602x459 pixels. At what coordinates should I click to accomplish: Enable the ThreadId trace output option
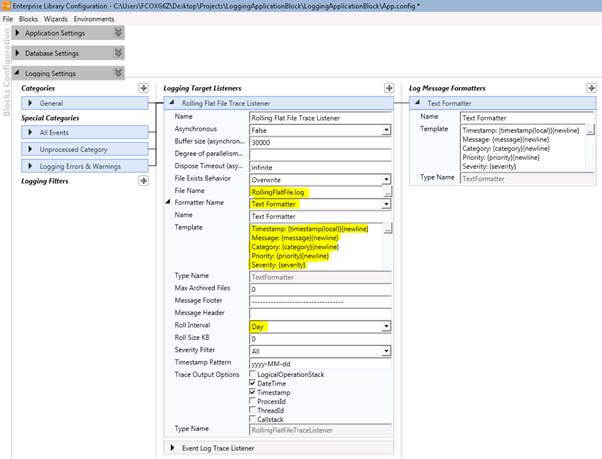coord(252,410)
